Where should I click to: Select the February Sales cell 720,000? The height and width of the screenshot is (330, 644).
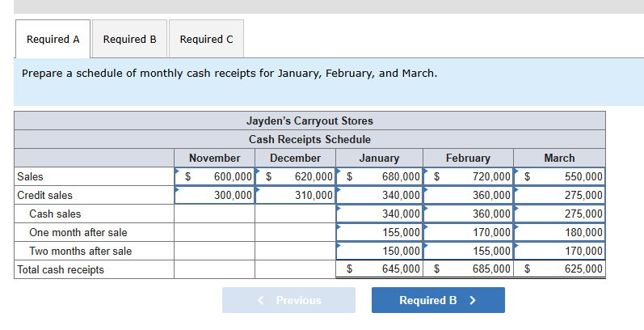pyautogui.click(x=468, y=176)
